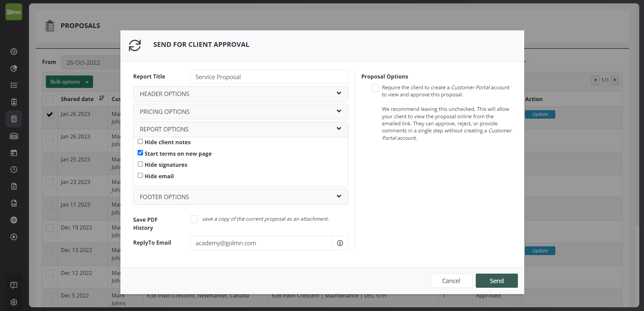Viewport: 644px width, 311px height.
Task: Open the play video sidebar icon
Action: (x=14, y=237)
